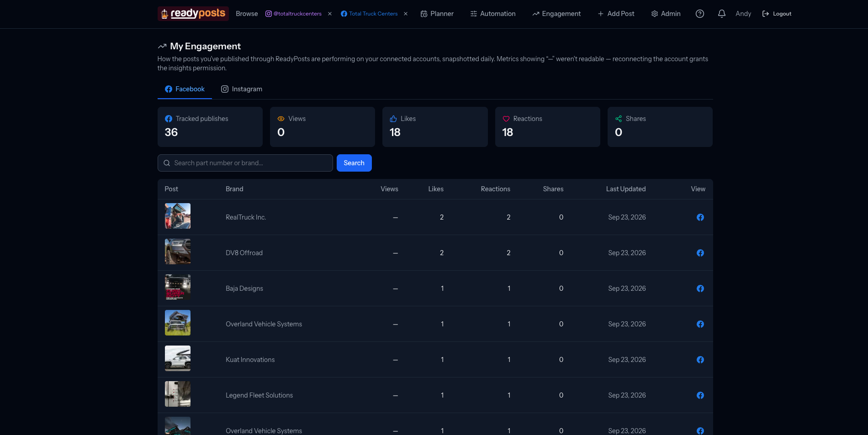Open RealTruck Inc. post on Facebook
868x435 pixels.
tap(700, 217)
